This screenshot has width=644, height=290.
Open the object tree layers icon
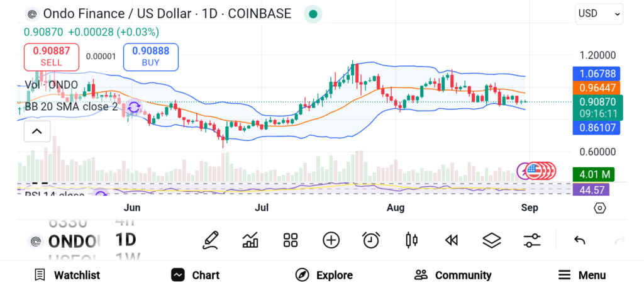(491, 240)
